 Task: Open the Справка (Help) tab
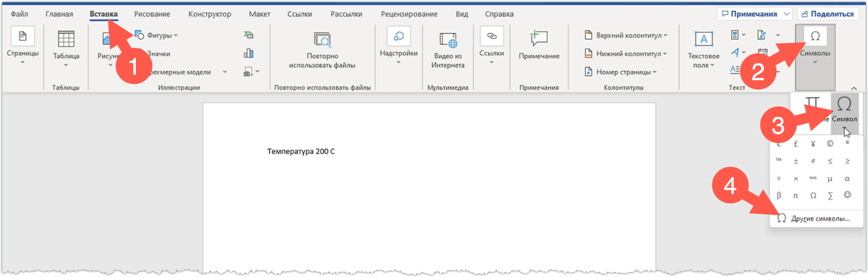click(x=500, y=14)
